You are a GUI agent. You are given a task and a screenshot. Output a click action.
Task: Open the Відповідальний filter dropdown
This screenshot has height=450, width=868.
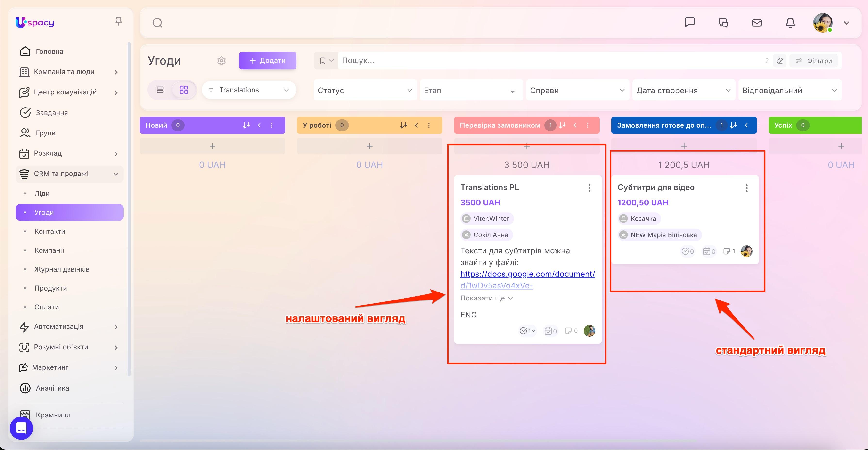789,90
